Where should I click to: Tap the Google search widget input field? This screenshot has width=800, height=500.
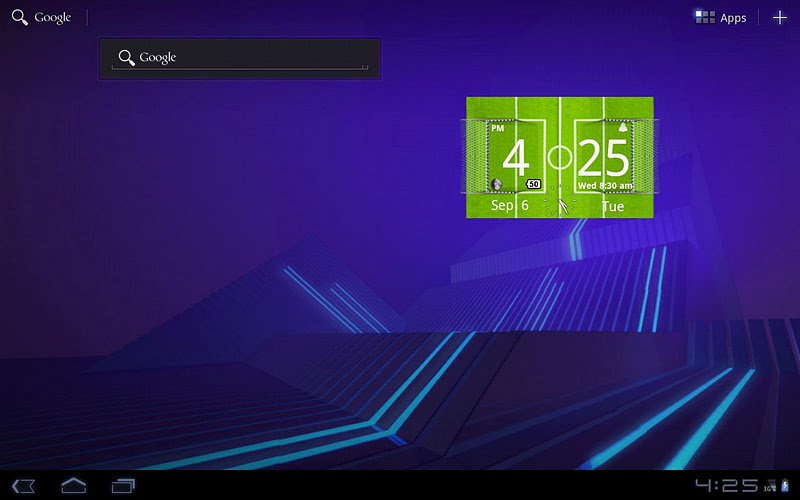[x=240, y=58]
